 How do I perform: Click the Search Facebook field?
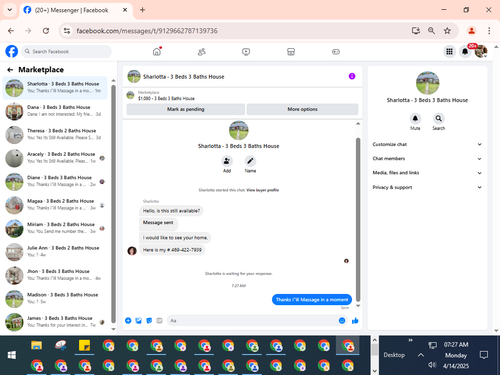tap(67, 52)
